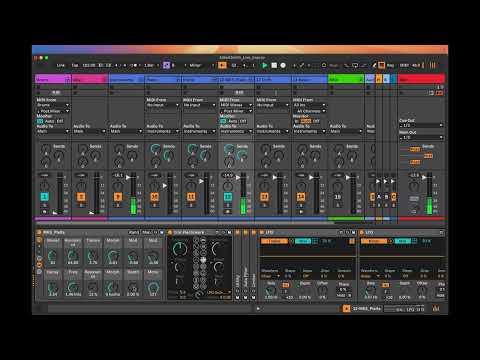Click the Rand button on MK2_Pads device
The image size is (480, 360).
point(134,232)
